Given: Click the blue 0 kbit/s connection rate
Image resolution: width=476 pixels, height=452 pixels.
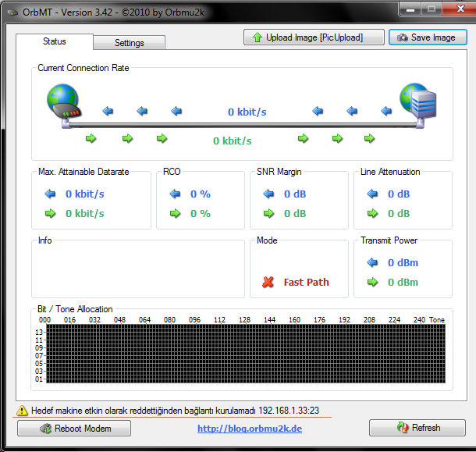Looking at the screenshot, I should pyautogui.click(x=247, y=112).
